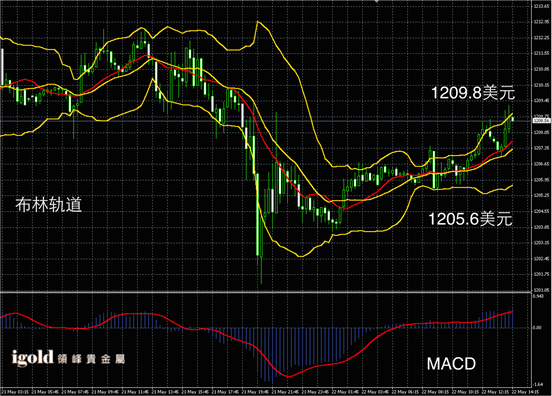
Task: Click the upper Bollinger band peak
Action: tap(258, 22)
